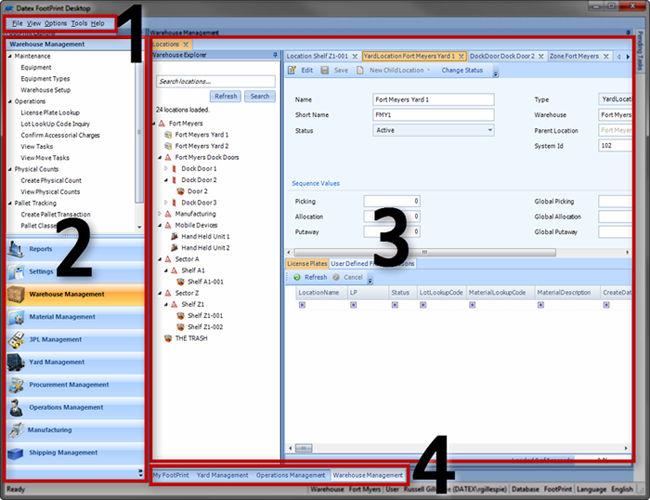This screenshot has width=650, height=500.
Task: Click the Search locations input field
Action: (x=216, y=81)
